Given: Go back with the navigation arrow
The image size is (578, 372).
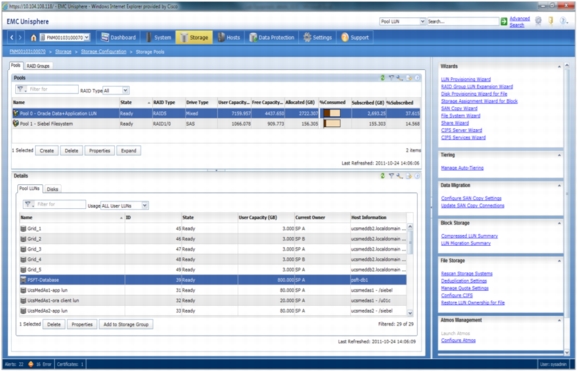Looking at the screenshot, I should 12,38.
